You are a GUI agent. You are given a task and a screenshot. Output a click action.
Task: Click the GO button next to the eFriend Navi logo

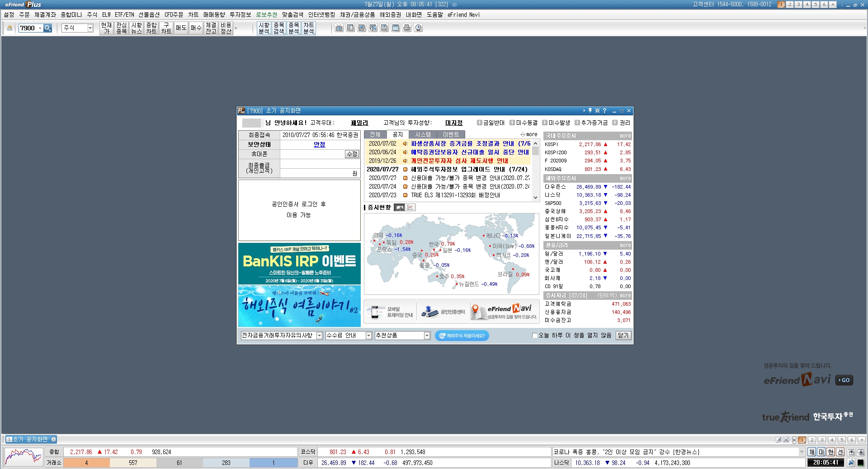point(844,380)
